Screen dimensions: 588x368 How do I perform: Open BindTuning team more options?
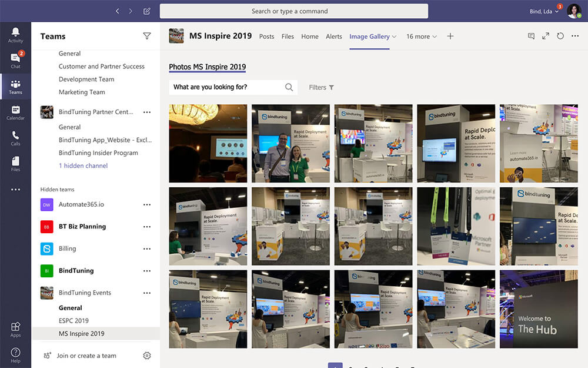[146, 271]
